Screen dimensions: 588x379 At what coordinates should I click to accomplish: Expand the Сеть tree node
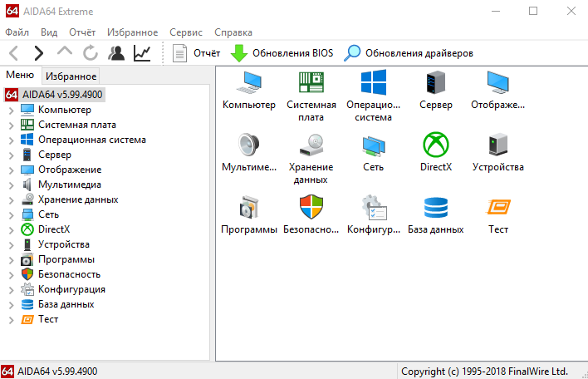click(12, 215)
